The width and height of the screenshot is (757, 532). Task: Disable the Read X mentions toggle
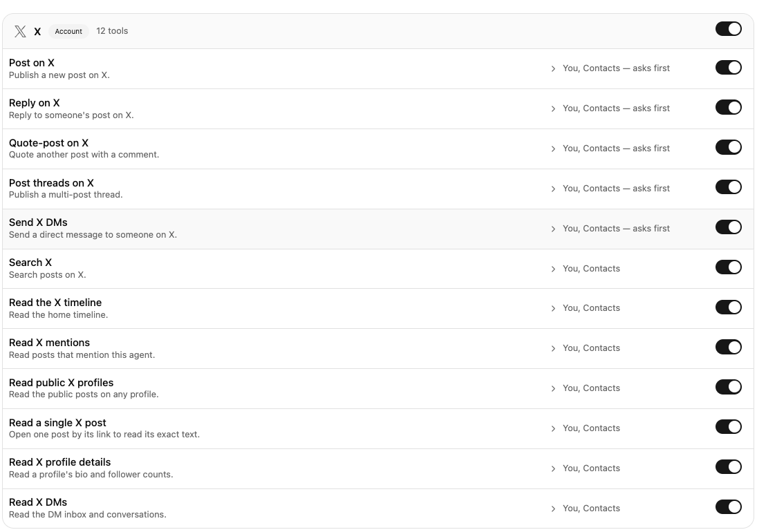click(729, 348)
